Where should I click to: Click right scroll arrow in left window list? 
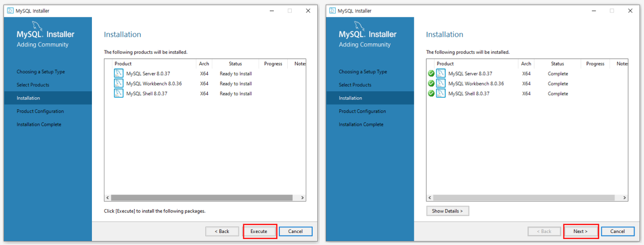[302, 198]
